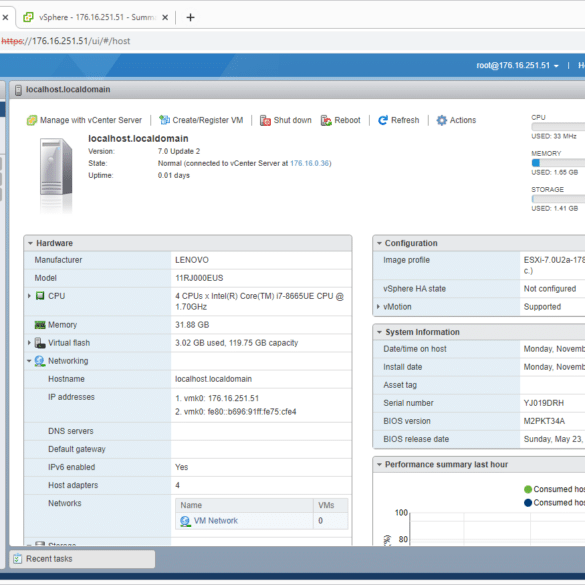Image resolution: width=585 pixels, height=585 pixels.
Task: Click Not configured vSphere HA state
Action: (x=550, y=289)
